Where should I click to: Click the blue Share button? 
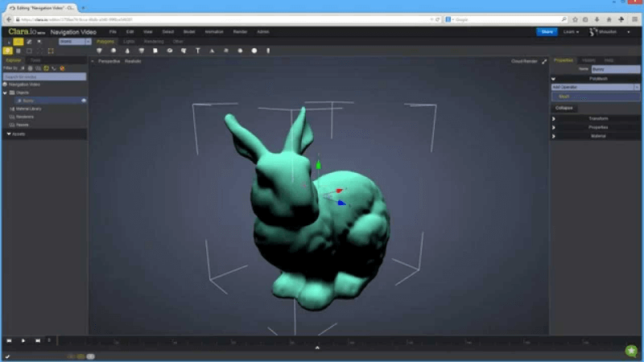pyautogui.click(x=547, y=31)
